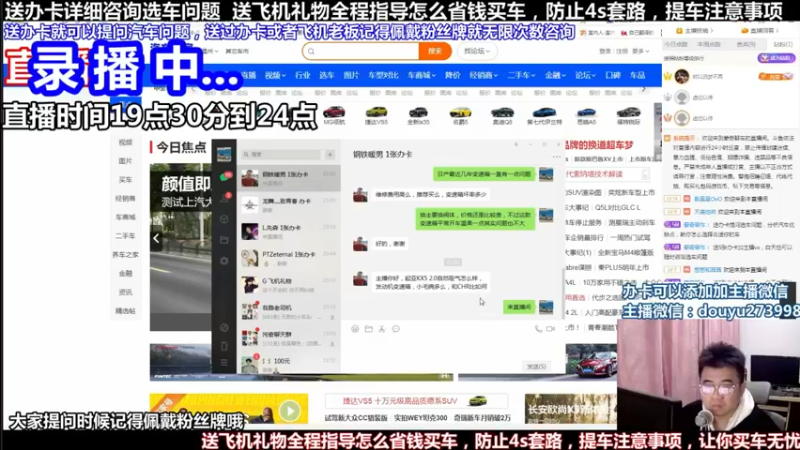Open 二手车 in the left side menu
This screenshot has height=450, width=800.
(x=125, y=236)
